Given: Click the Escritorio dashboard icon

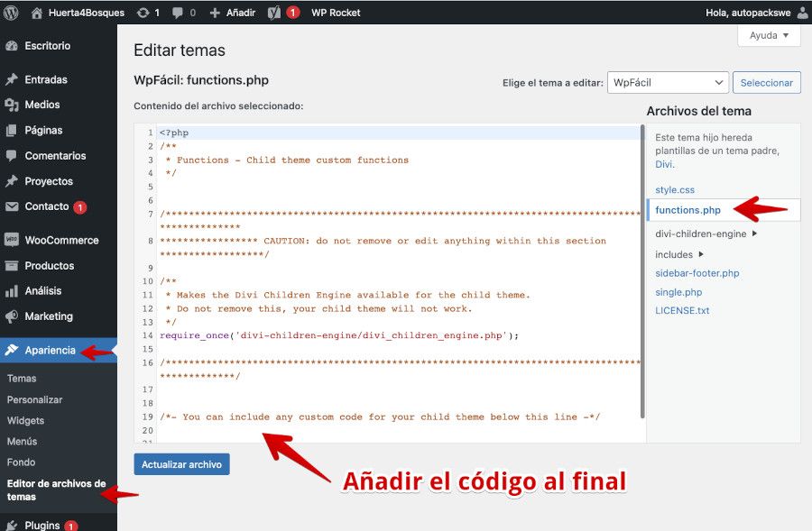Looking at the screenshot, I should (x=12, y=46).
